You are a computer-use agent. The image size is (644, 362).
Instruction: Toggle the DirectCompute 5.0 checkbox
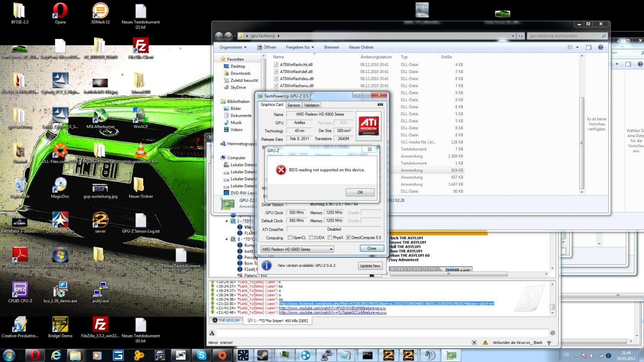point(348,237)
